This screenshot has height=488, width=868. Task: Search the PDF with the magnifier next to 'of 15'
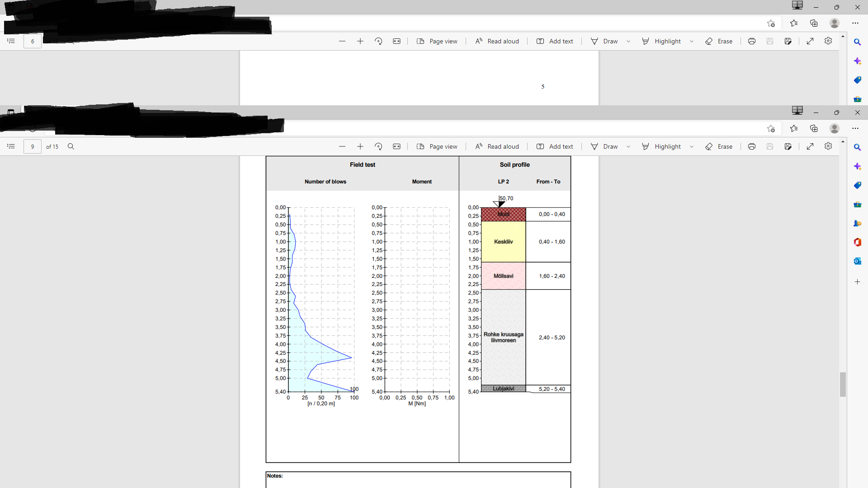click(x=71, y=146)
